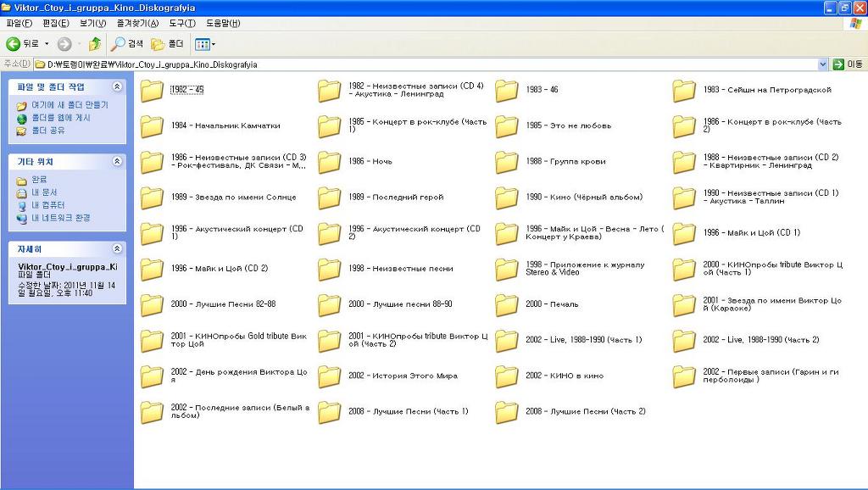Open the Views dropdown in the toolbar

[205, 44]
